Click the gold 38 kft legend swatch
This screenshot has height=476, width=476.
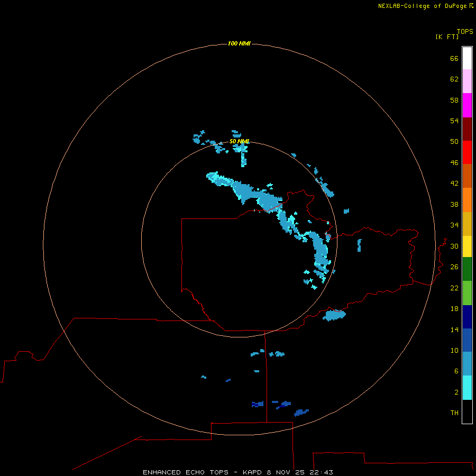(x=467, y=224)
